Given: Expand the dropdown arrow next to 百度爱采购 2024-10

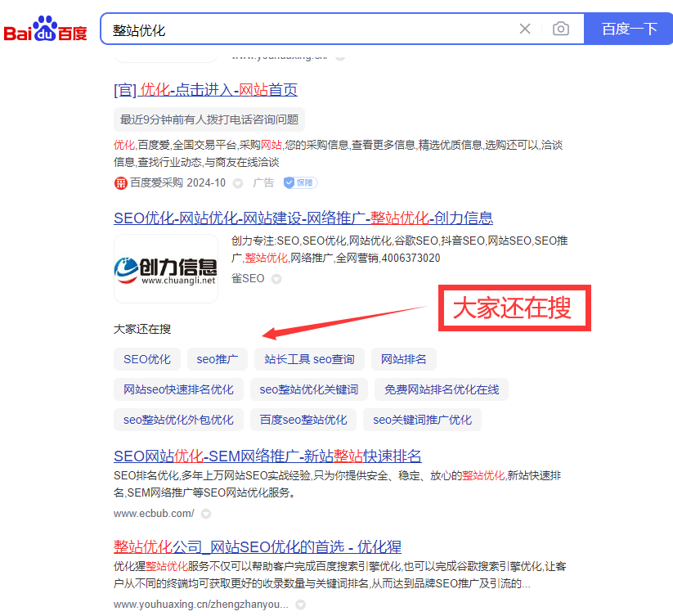Looking at the screenshot, I should tap(238, 184).
